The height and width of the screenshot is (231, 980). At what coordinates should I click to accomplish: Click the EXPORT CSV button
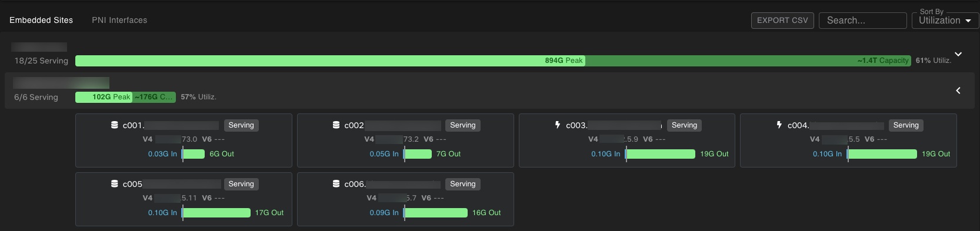coord(782,21)
